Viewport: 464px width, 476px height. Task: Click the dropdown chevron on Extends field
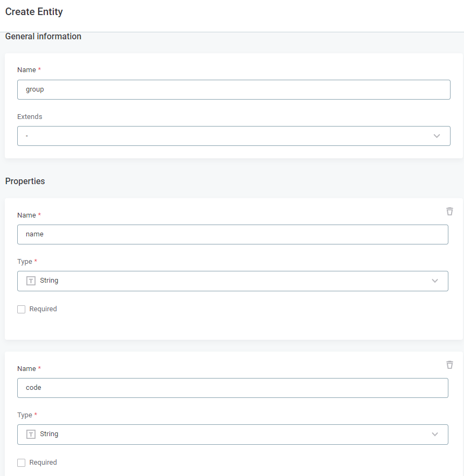[437, 136]
